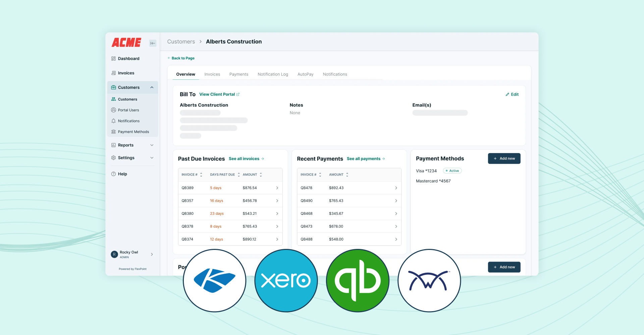The height and width of the screenshot is (335, 644).
Task: Open the Notification Log tab
Action: click(273, 74)
